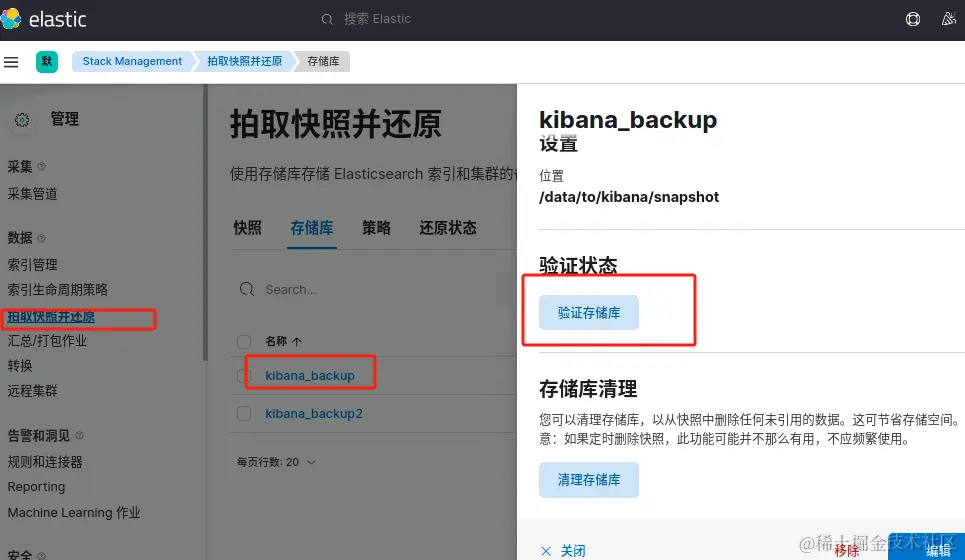Open 汇总/打包作业 in sidebar

[47, 341]
